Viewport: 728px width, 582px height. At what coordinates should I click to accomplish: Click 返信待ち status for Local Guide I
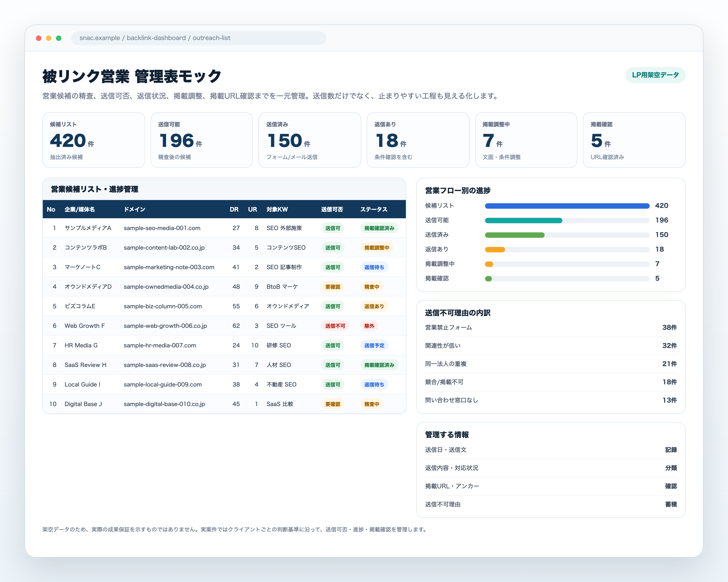point(374,385)
